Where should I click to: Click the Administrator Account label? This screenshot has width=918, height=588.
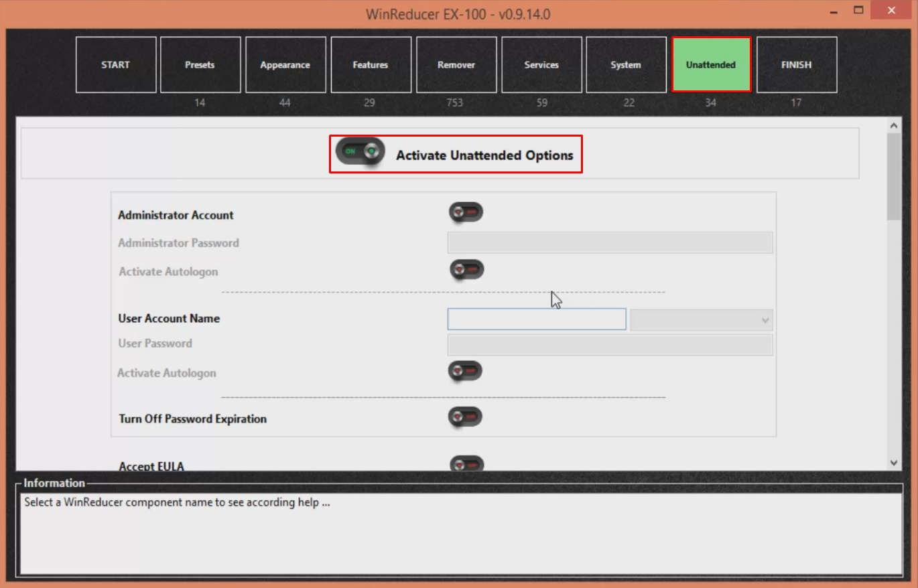click(176, 215)
